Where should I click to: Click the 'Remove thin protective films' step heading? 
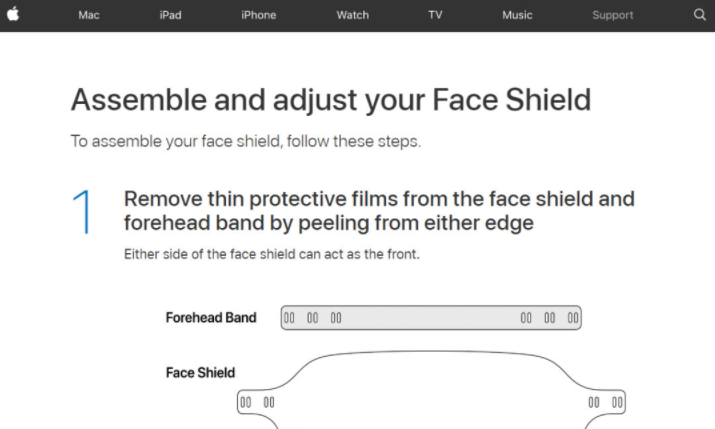(x=379, y=211)
